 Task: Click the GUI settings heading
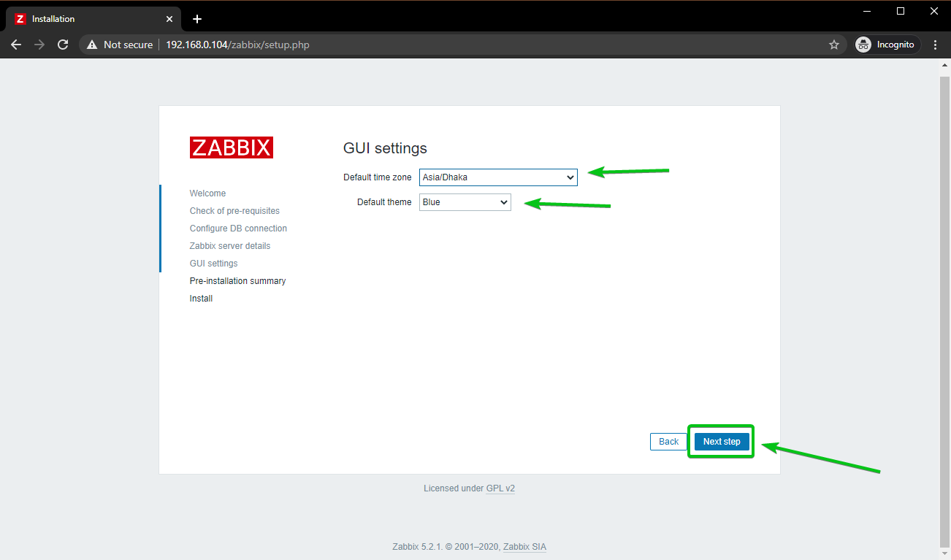[x=385, y=148]
